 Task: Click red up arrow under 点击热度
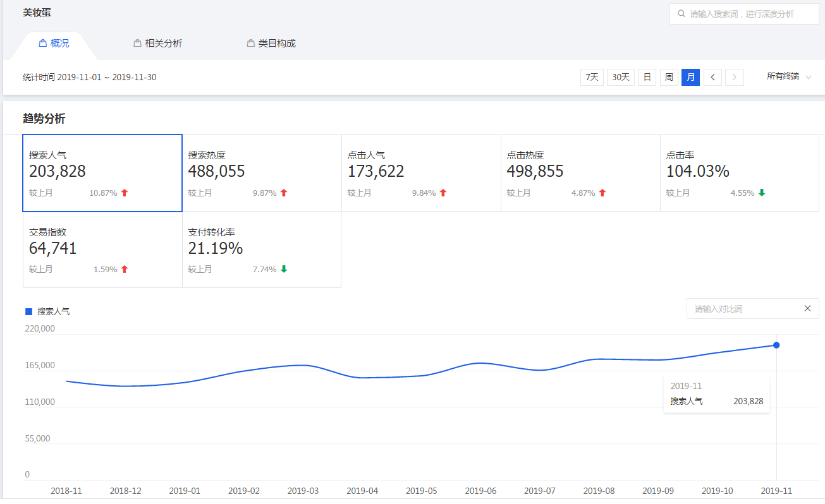602,193
